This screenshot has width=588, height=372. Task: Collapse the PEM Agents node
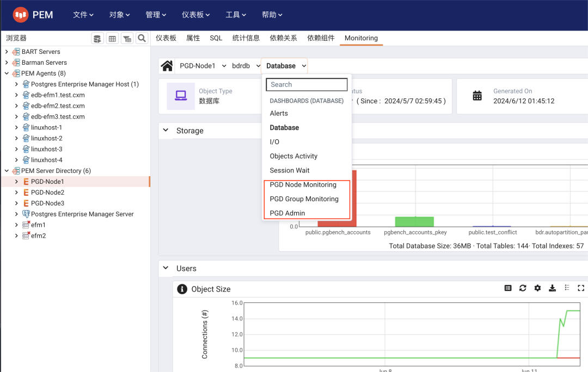[x=7, y=73]
